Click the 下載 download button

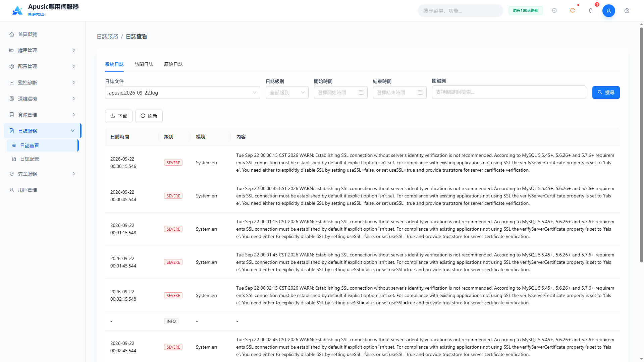coord(119,116)
